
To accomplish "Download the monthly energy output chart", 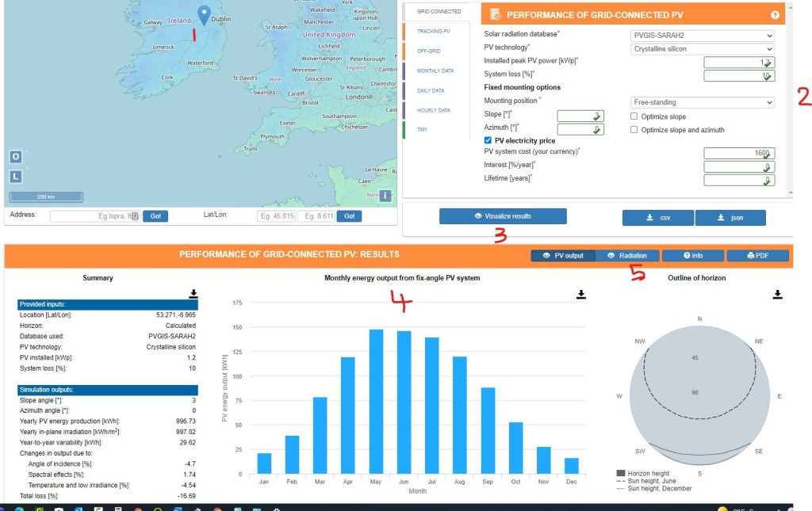I will (581, 294).
